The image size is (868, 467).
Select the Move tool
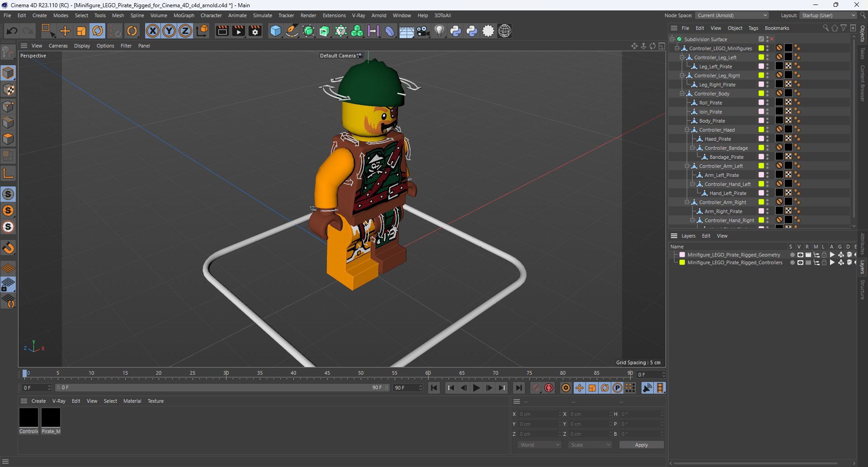[65, 31]
